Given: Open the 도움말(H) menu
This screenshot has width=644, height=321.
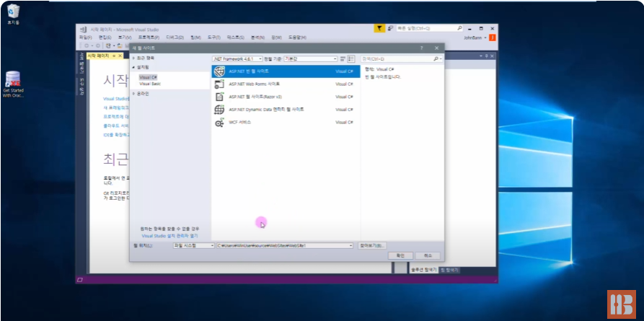Looking at the screenshot, I should point(297,38).
